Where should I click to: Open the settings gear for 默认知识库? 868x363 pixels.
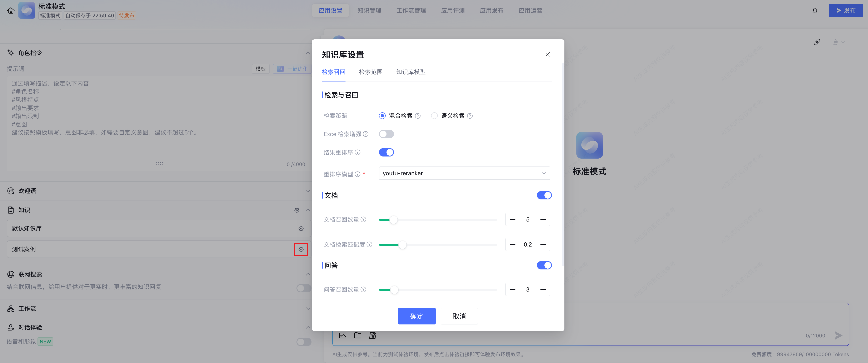[x=301, y=229]
